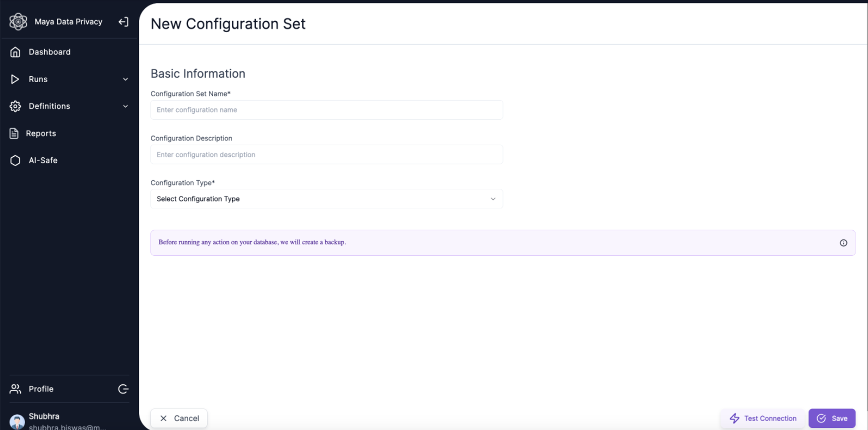
Task: Click the Runs play icon
Action: (x=15, y=79)
